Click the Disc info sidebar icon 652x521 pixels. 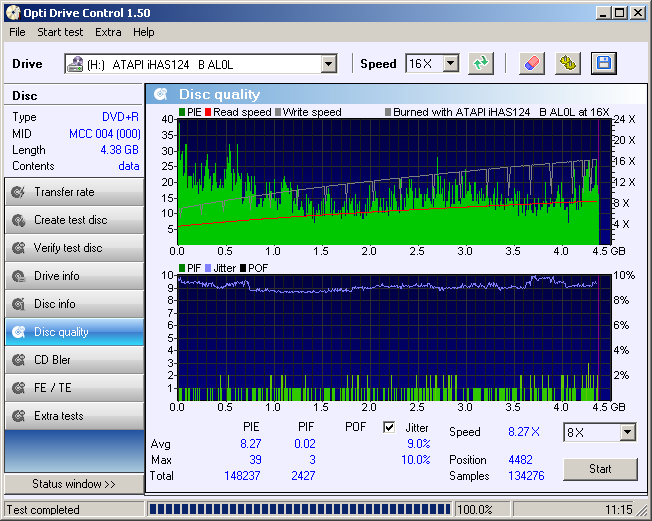tap(18, 304)
